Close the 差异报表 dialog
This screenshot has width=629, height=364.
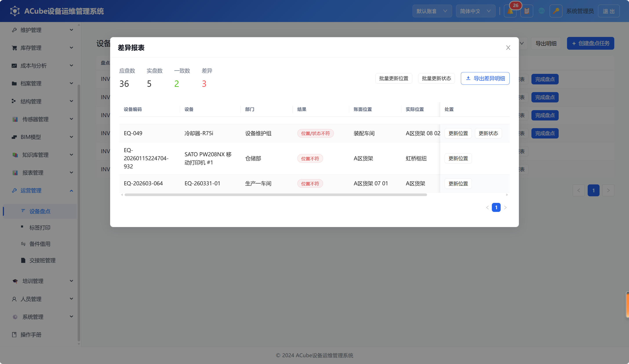click(x=508, y=47)
